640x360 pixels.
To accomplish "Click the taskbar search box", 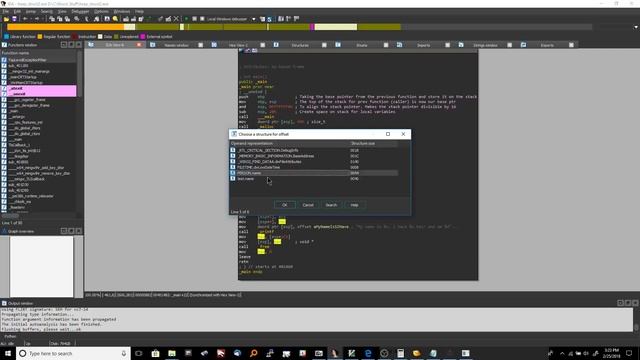I will pos(73,353).
